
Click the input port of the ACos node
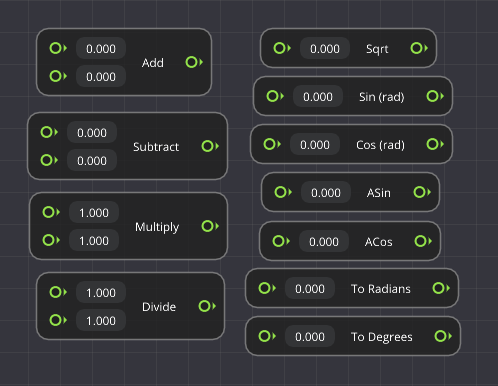(281, 241)
